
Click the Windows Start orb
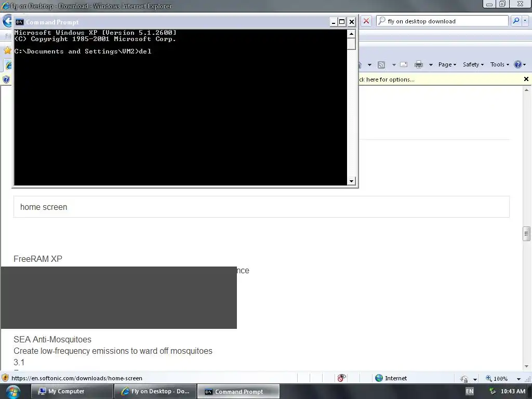tap(13, 392)
